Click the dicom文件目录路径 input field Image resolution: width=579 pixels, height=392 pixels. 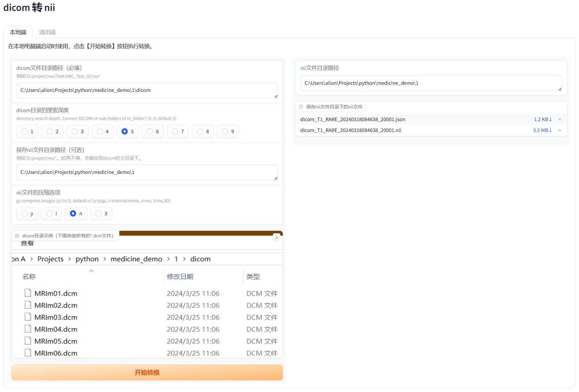pos(147,90)
